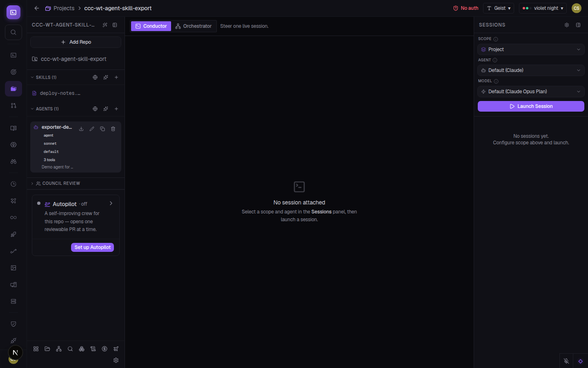Open the Geist font dropdown
The height and width of the screenshot is (368, 588).
click(499, 8)
